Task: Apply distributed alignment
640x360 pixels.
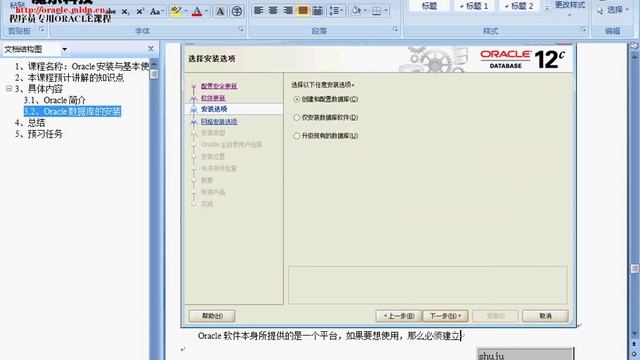Action: click(317, 11)
